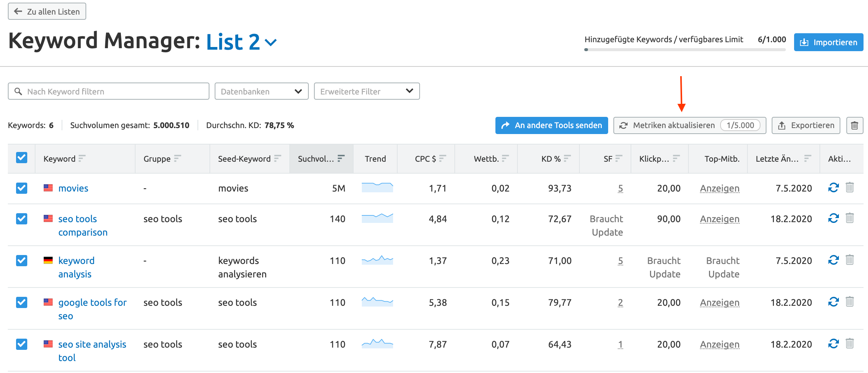The width and height of the screenshot is (868, 373).
Task: Delete the seo tools comparison row
Action: [x=850, y=218]
